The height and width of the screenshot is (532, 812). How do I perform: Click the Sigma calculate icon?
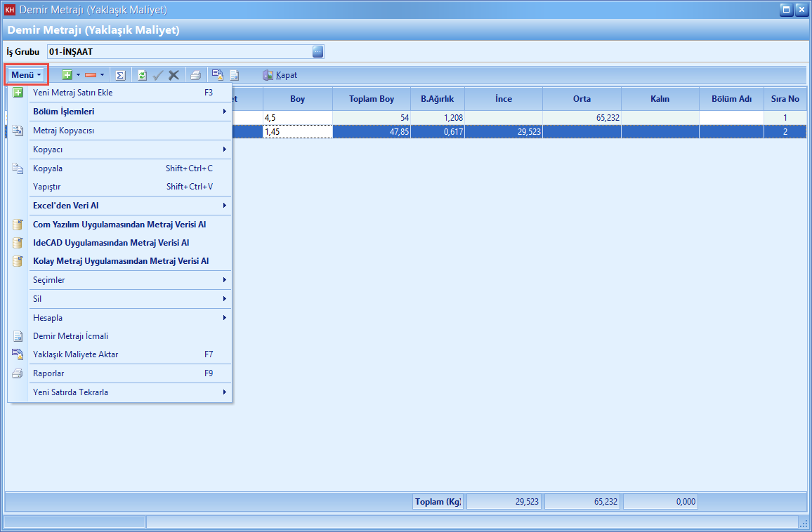click(120, 75)
